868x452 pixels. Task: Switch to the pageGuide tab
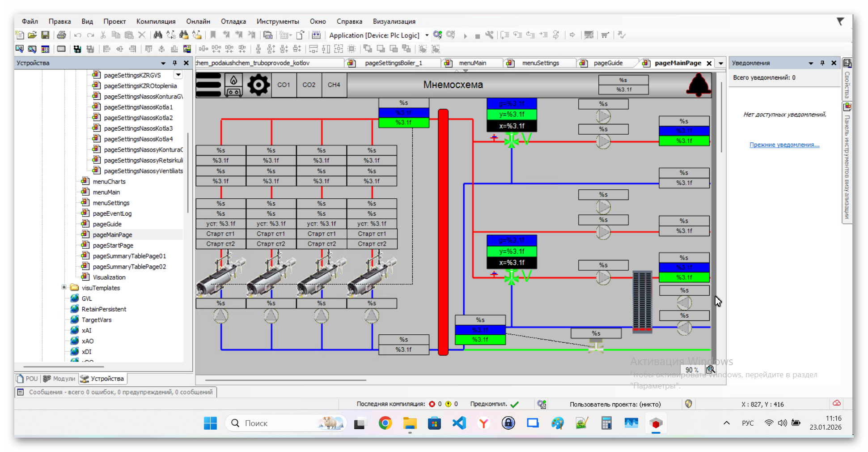[608, 63]
